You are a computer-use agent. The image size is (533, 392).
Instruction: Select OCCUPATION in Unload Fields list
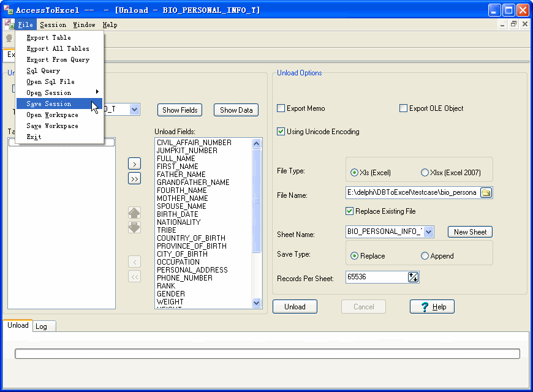pos(178,262)
